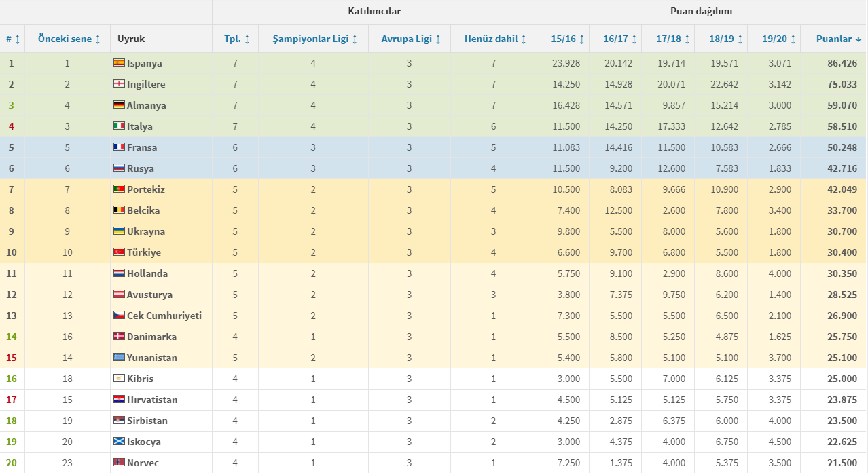Click the Croatia flag icon beside Hırvatistan
Screen dimensions: 868x473
click(118, 400)
